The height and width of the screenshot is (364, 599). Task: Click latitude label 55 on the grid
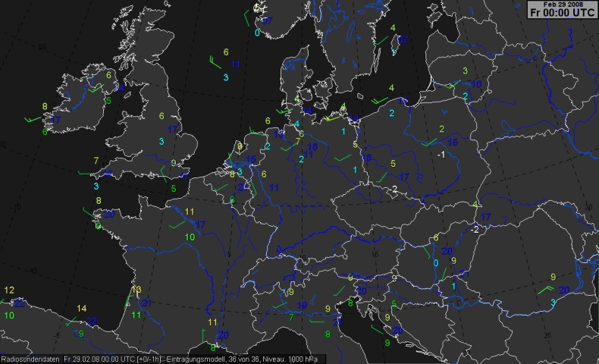click(x=42, y=47)
